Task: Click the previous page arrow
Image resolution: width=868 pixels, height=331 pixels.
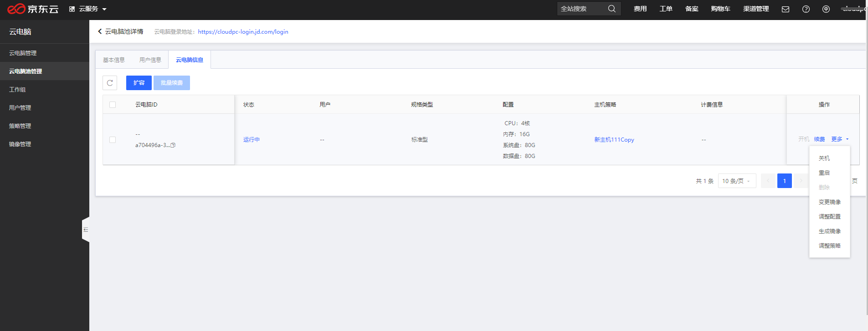Action: click(768, 181)
